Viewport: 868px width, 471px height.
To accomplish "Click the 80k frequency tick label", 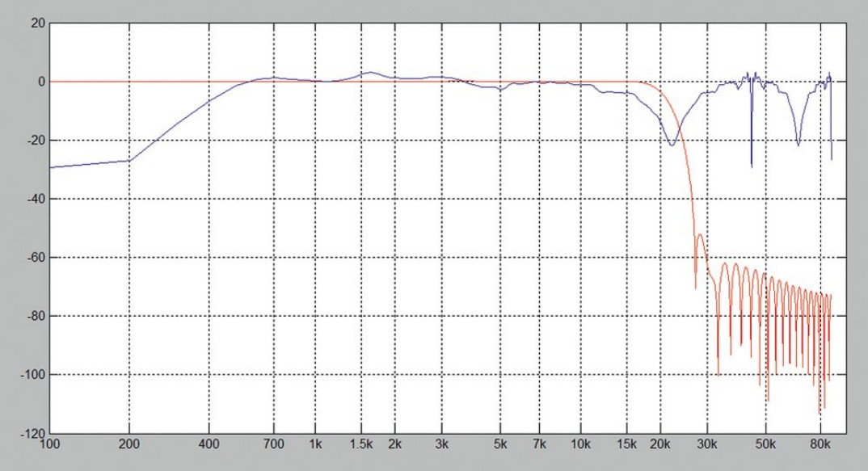I will point(819,445).
